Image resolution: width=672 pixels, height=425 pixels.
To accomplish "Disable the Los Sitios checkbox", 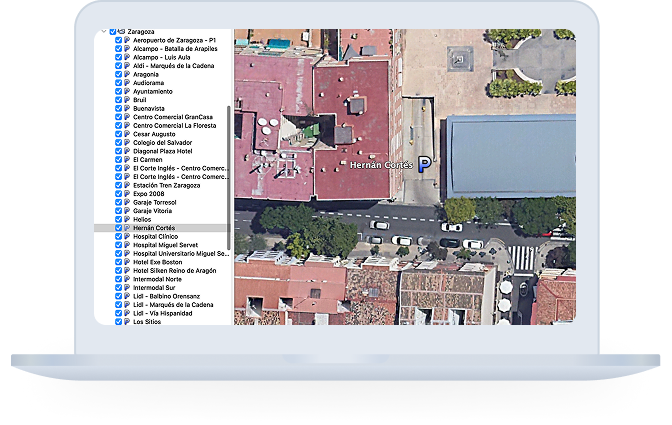I will [x=118, y=322].
